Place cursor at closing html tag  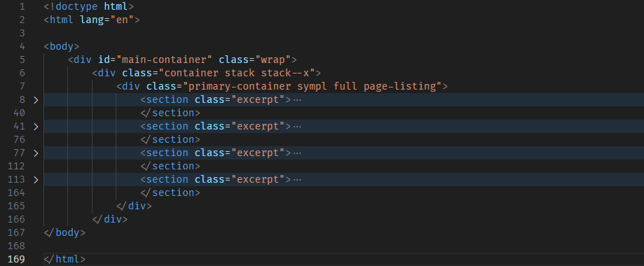[x=64, y=260]
